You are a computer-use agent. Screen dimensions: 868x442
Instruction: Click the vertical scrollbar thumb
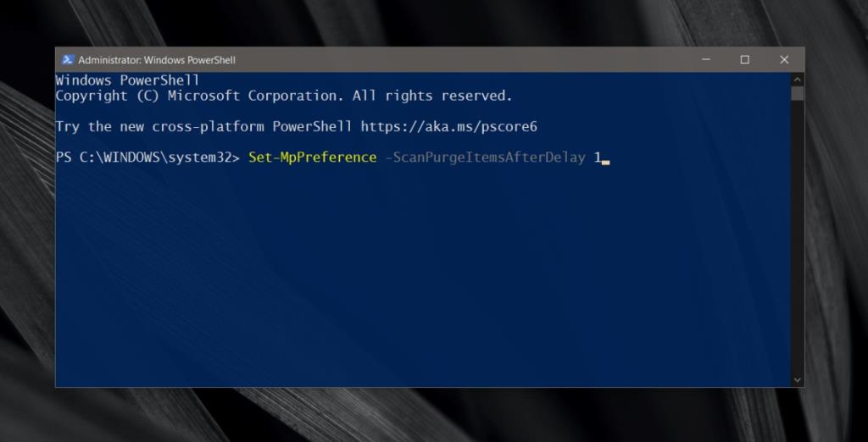click(797, 93)
